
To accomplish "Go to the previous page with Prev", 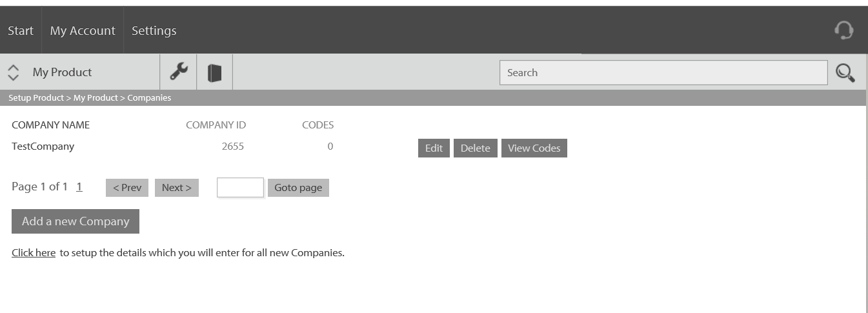I will tap(127, 188).
